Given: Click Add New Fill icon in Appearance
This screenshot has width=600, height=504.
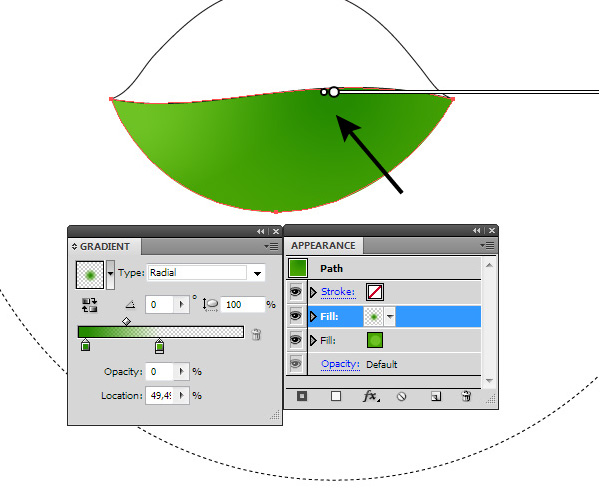Looking at the screenshot, I should pos(336,397).
